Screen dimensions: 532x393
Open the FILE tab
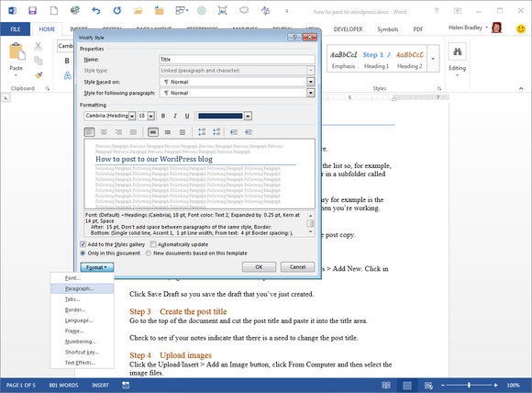pyautogui.click(x=16, y=28)
